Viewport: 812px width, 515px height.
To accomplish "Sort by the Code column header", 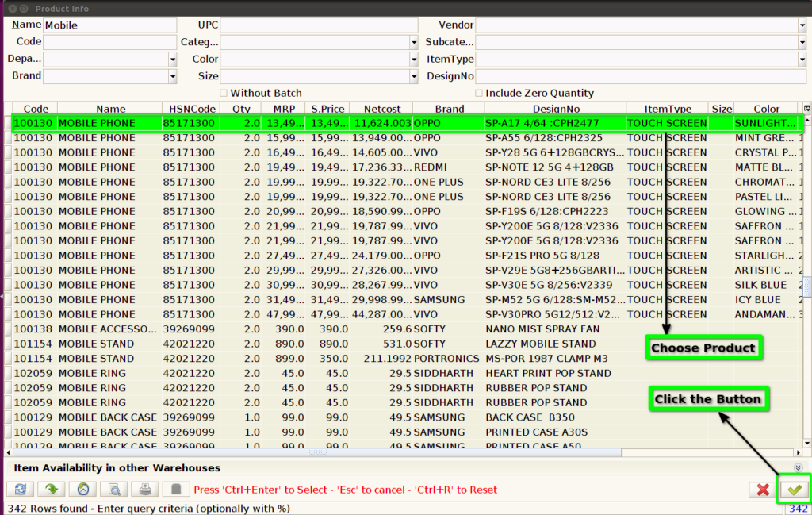I will pyautogui.click(x=36, y=108).
